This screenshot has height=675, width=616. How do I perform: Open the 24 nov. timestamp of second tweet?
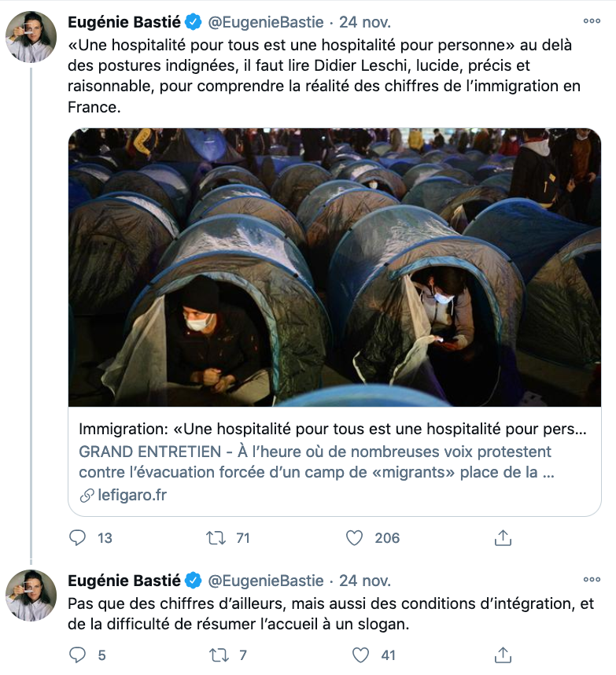pyautogui.click(x=365, y=581)
